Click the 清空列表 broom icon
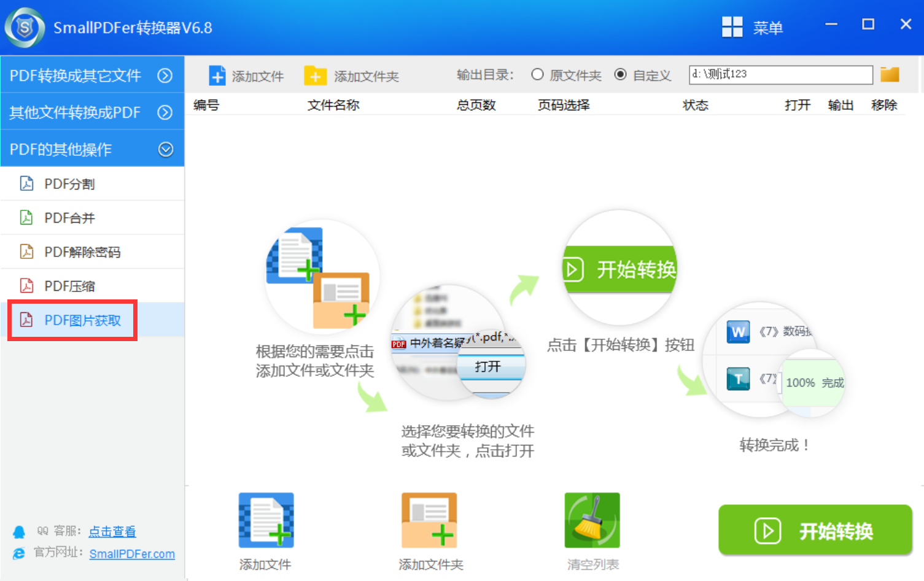The width and height of the screenshot is (924, 581). click(x=592, y=520)
